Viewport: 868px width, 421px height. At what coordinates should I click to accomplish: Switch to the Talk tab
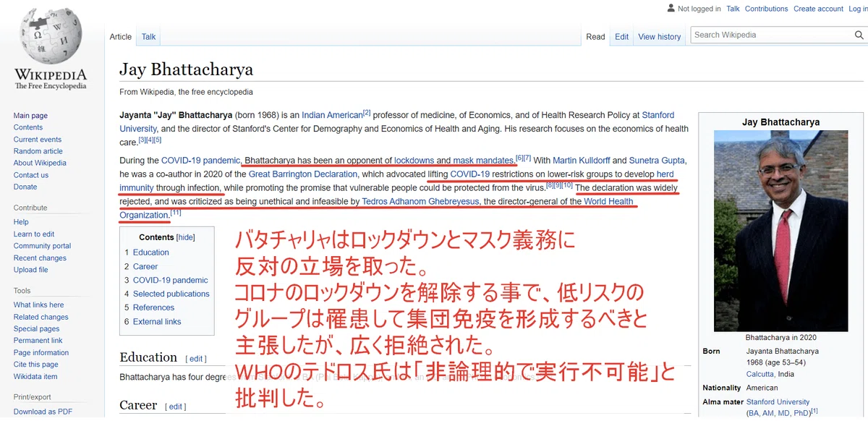(x=148, y=37)
